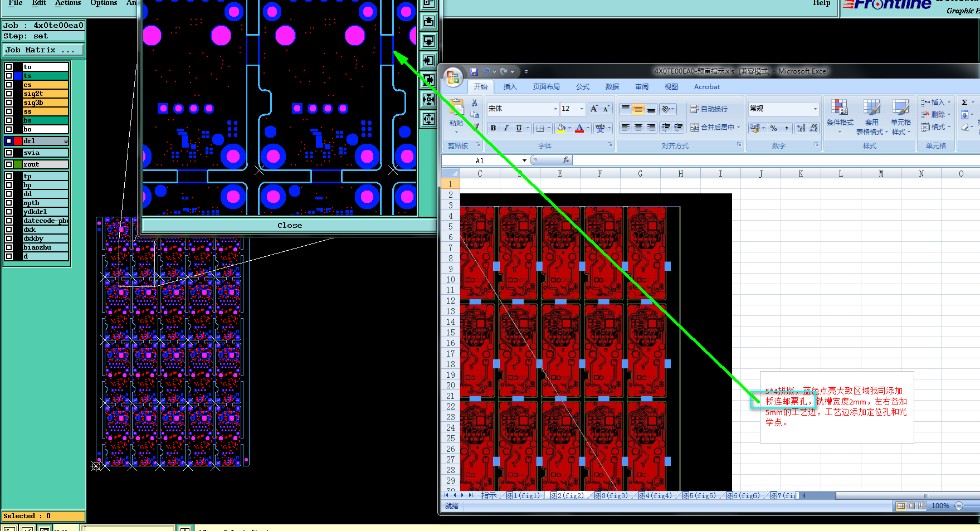Screen dimensions: 980x531
Task: Undo last action in Excel toolbar
Action: tap(486, 71)
